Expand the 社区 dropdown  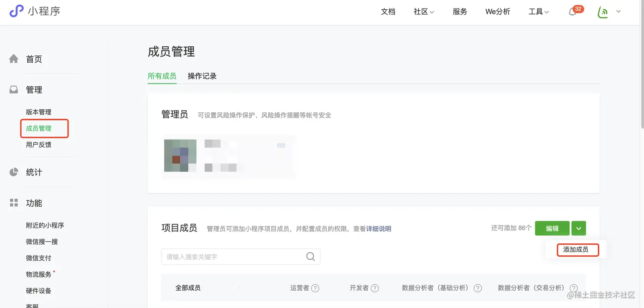click(x=423, y=11)
